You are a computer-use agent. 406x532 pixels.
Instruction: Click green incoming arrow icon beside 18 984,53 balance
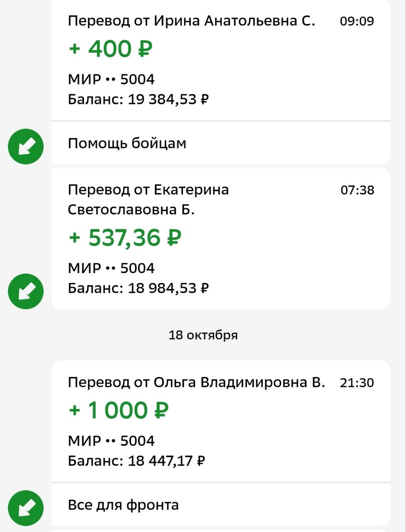click(x=26, y=291)
